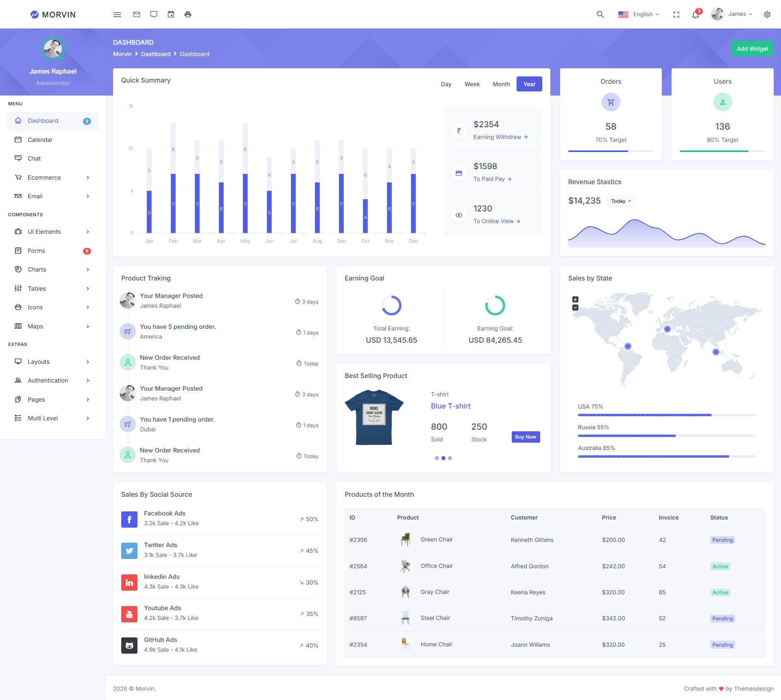Screen dimensions: 781x700
Task: Open Calendar in sidebar menu
Action: pyautogui.click(x=53, y=140)
